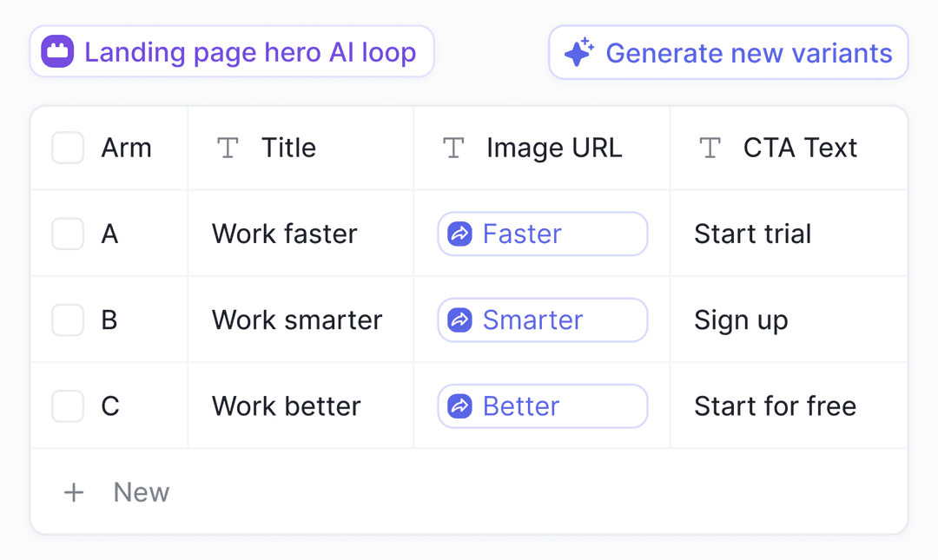The image size is (938, 560).
Task: Click the T icon in the CTA Text header
Action: [710, 148]
